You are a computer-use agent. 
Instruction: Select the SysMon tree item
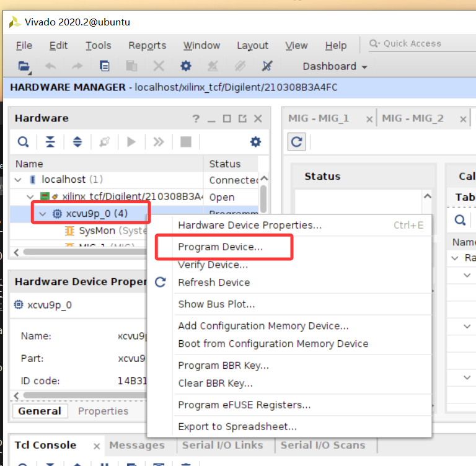pos(105,231)
